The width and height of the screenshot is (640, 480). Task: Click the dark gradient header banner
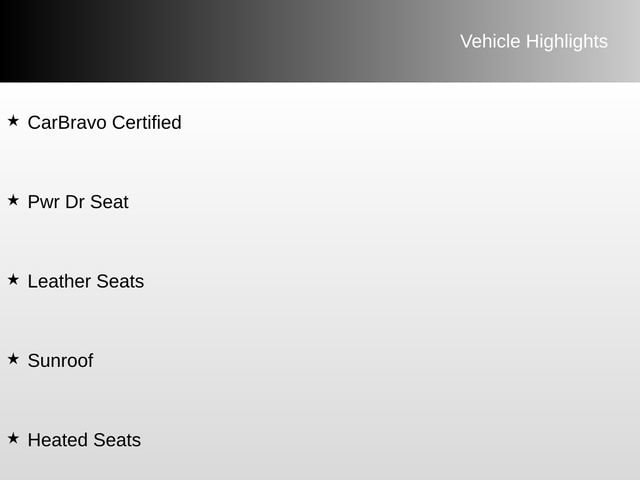(320, 41)
